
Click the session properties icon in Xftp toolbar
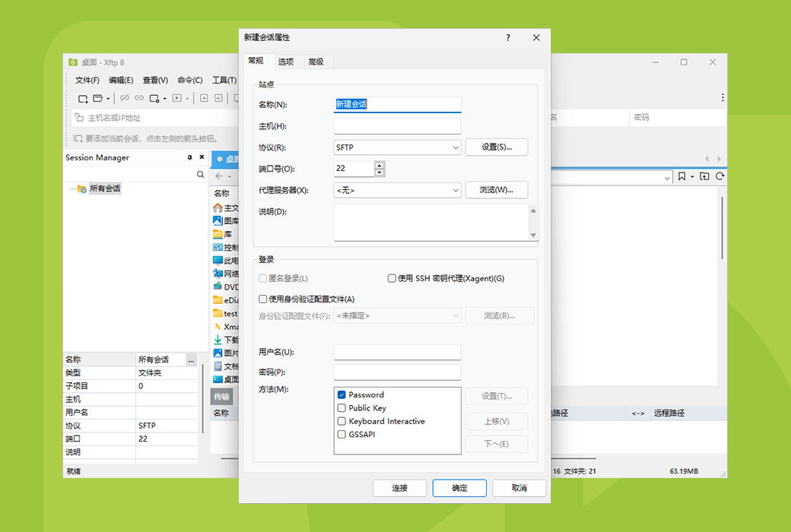click(154, 98)
